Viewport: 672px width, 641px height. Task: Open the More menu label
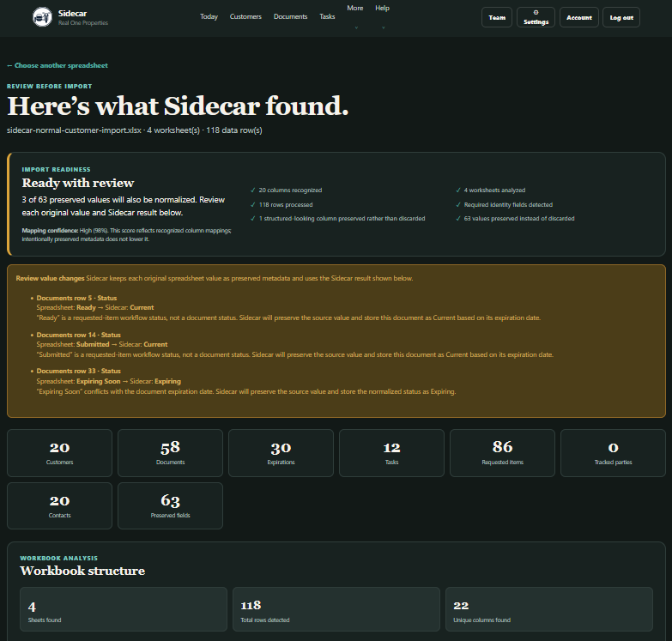(x=355, y=8)
